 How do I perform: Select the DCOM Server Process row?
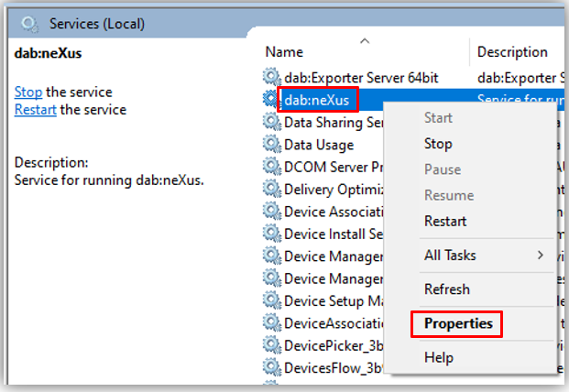[x=334, y=167]
